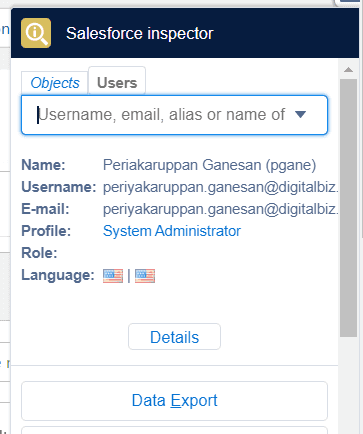Click the second locale flag icon
The width and height of the screenshot is (363, 434).
click(x=145, y=276)
